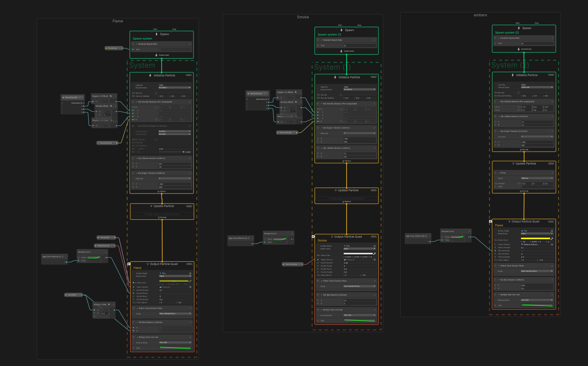Click the Rate input field in Spawn system (1)
The height and width of the screenshot is (366, 588).
coord(359,46)
